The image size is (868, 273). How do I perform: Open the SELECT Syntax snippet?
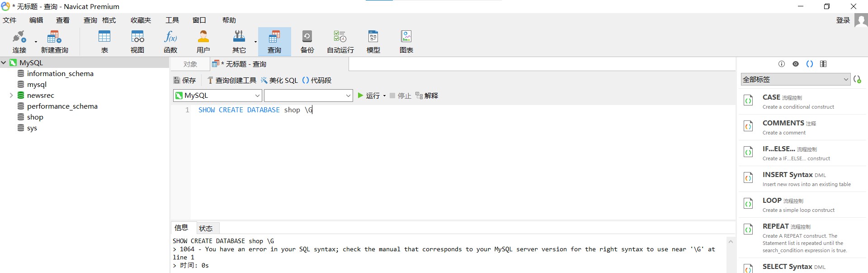[803, 267]
